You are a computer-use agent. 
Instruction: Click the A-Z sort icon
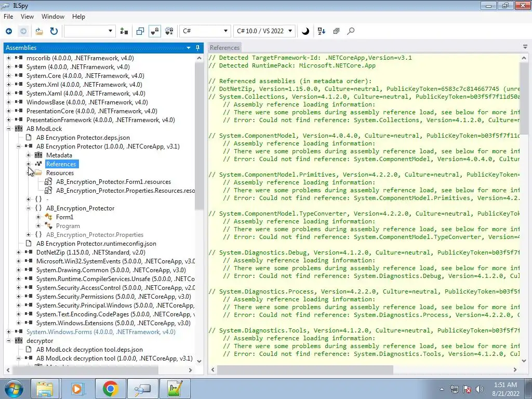point(321,31)
